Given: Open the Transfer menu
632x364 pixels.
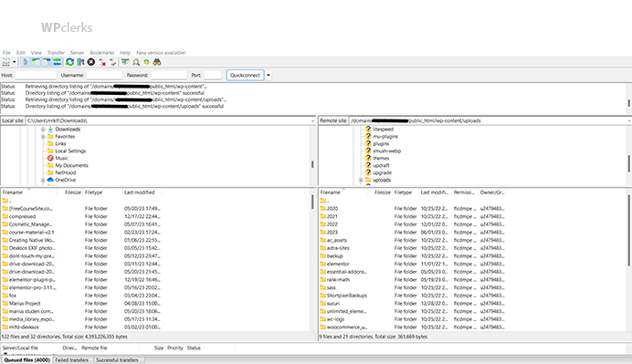Looking at the screenshot, I should [56, 53].
